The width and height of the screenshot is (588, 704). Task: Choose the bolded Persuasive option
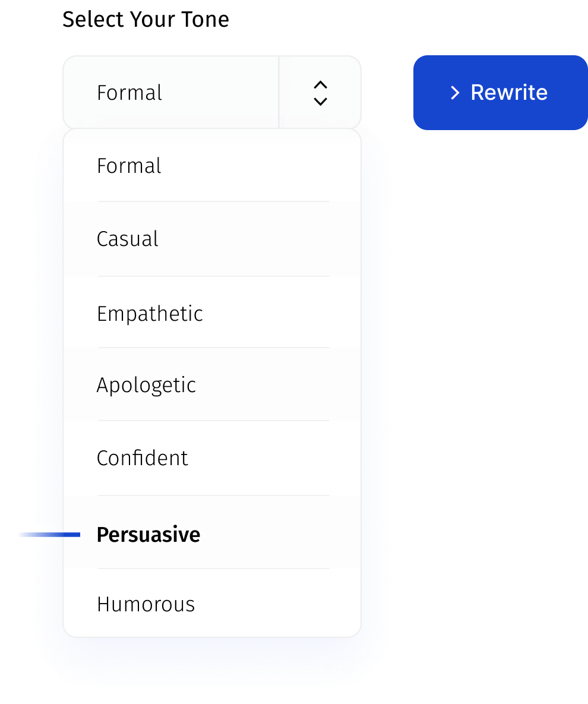(148, 535)
